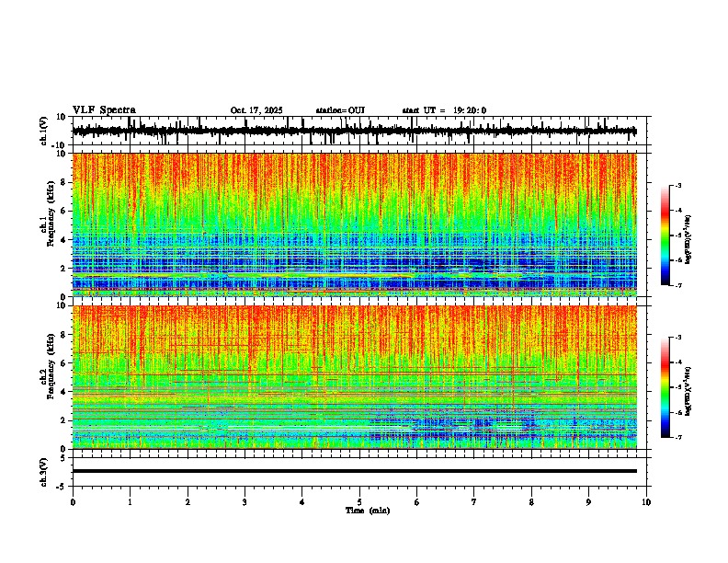Screen dimensions: 728x563
Task: Click the time axis tick label '3'
Action: coord(245,502)
